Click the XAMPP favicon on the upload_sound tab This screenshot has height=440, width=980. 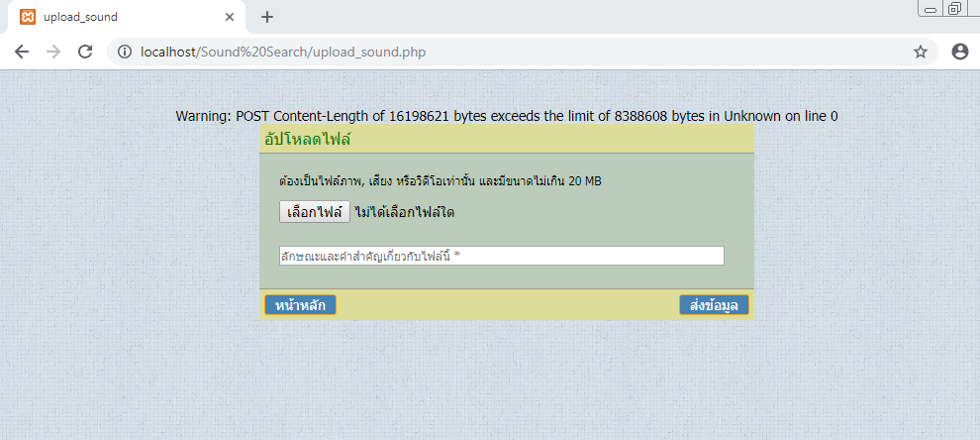[28, 17]
